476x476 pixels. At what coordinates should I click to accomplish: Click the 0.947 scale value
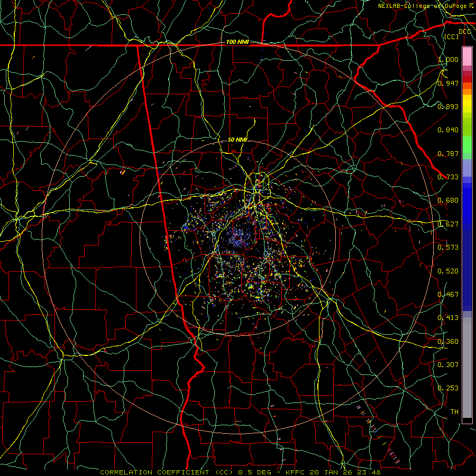click(x=448, y=83)
